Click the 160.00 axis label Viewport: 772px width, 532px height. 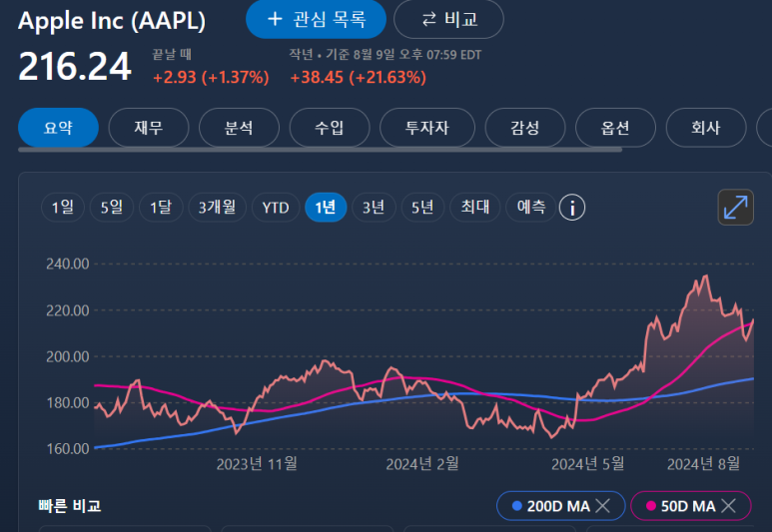[68, 449]
